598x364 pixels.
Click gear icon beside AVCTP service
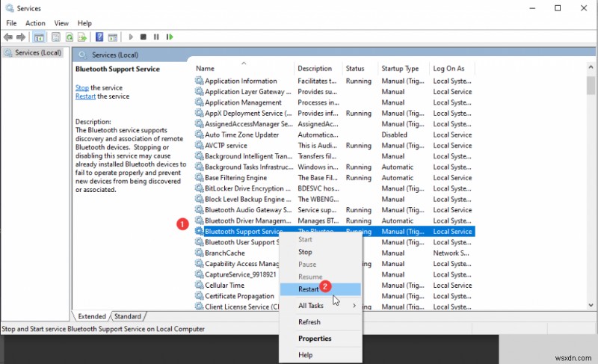click(x=199, y=145)
